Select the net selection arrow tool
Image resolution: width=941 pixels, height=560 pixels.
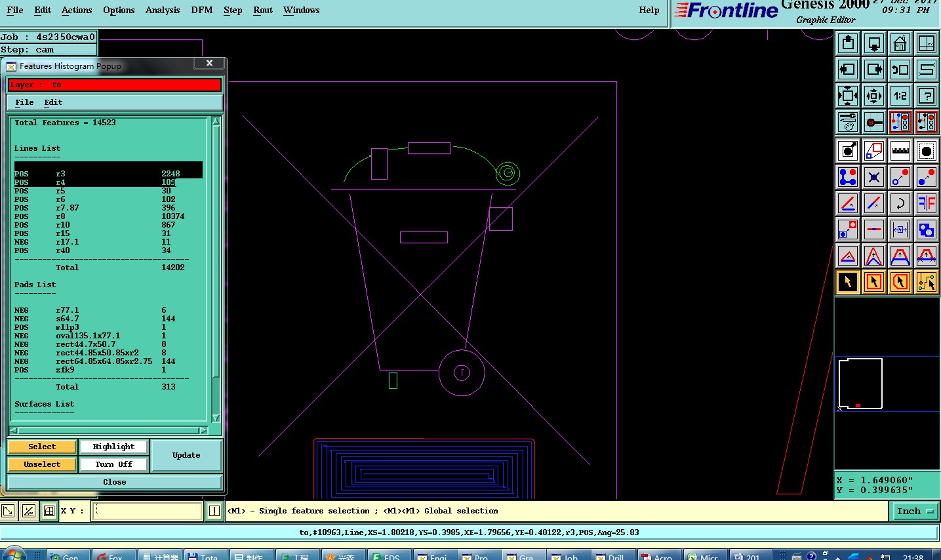[927, 282]
